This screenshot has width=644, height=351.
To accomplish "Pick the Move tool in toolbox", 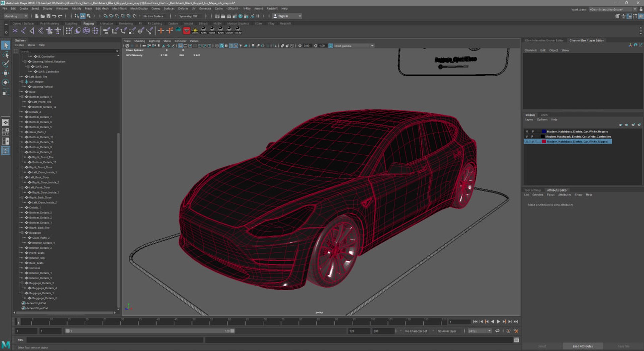I will (6, 73).
